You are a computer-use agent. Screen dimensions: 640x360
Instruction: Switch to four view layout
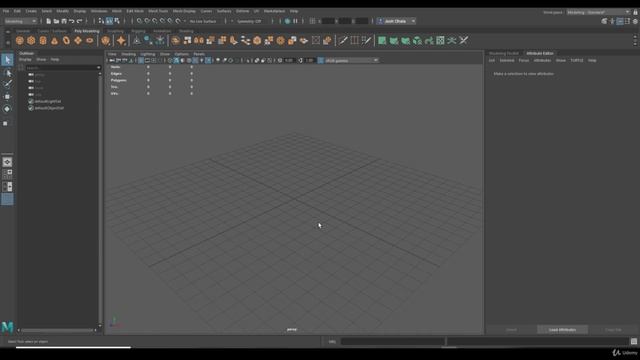7,174
